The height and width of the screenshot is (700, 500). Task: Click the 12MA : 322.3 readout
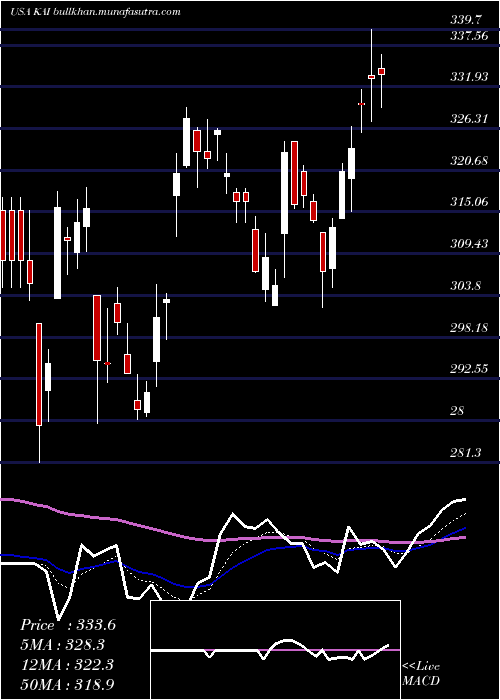(x=68, y=665)
